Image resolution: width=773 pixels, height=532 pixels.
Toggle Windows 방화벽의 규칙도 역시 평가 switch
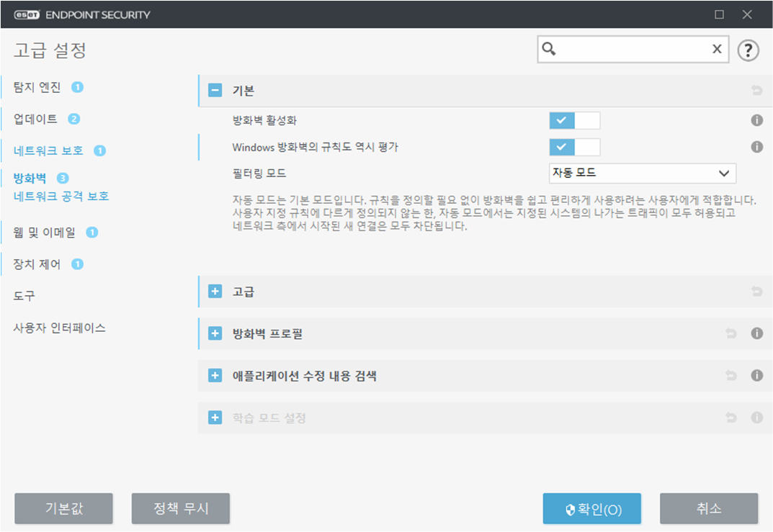tap(574, 147)
